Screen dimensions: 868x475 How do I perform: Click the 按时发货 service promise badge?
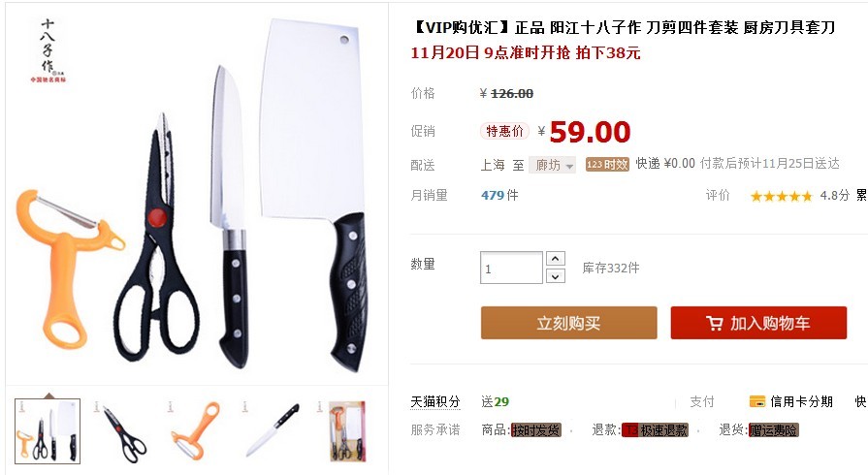click(x=536, y=430)
